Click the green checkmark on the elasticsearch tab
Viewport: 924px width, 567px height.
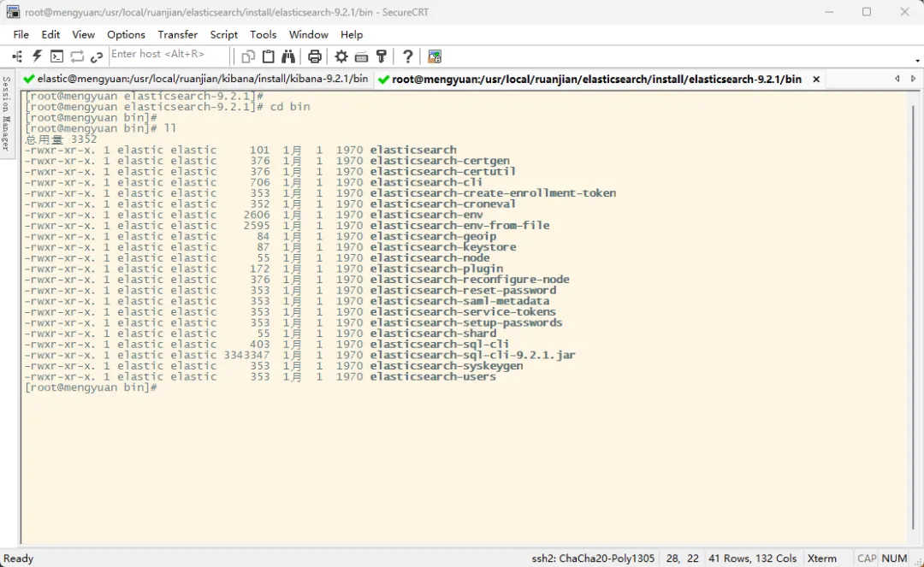coord(383,79)
